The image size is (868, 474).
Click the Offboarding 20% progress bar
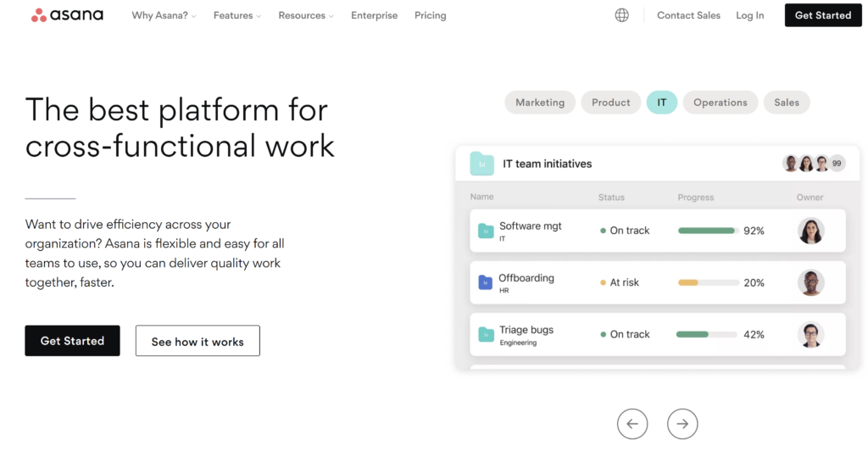pos(708,282)
